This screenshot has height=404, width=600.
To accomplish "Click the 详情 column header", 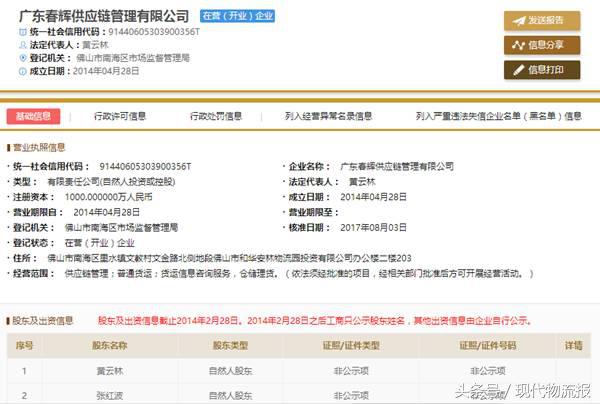I will click(x=574, y=346).
